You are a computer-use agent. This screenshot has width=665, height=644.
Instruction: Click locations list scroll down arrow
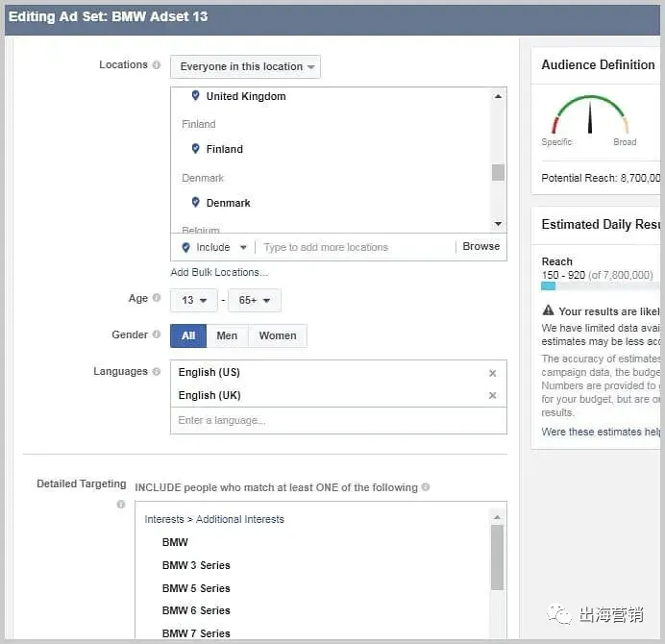pyautogui.click(x=499, y=224)
